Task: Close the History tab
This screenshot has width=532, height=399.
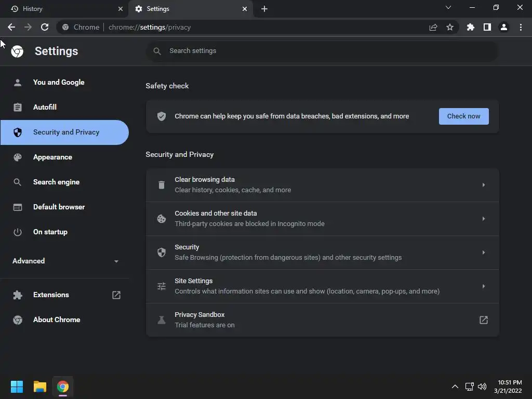Action: [x=121, y=9]
